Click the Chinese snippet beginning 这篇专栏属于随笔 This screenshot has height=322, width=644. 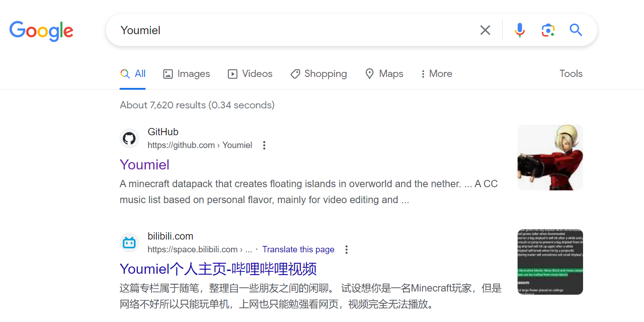tap(311, 296)
